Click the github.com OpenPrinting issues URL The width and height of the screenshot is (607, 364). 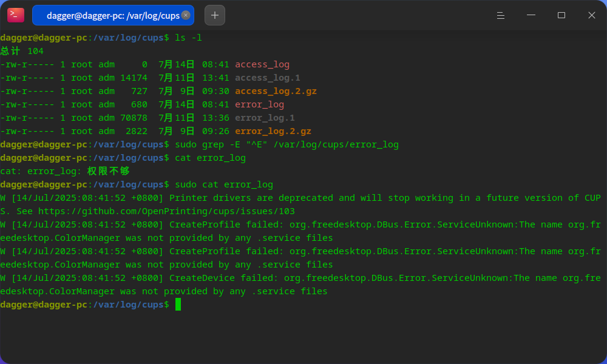(x=166, y=211)
